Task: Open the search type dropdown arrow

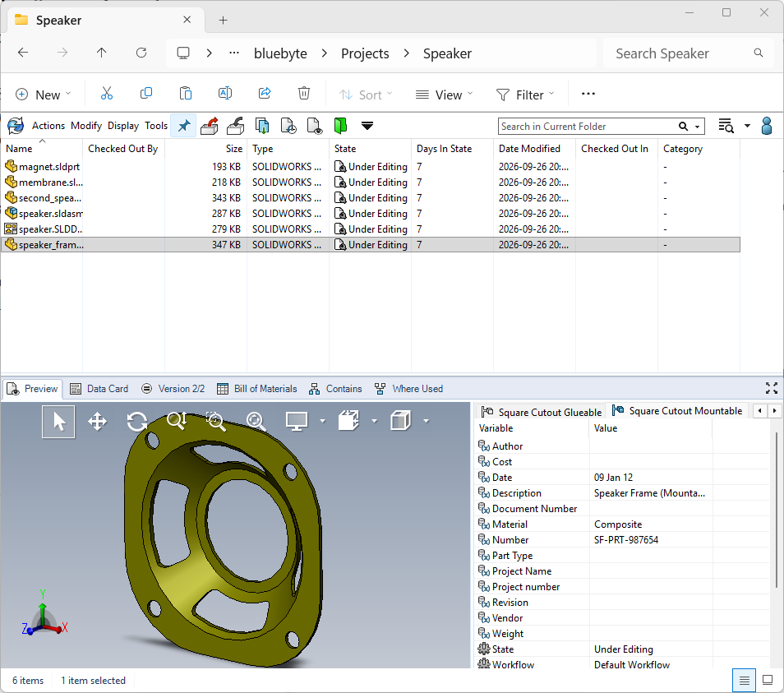Action: pos(697,127)
